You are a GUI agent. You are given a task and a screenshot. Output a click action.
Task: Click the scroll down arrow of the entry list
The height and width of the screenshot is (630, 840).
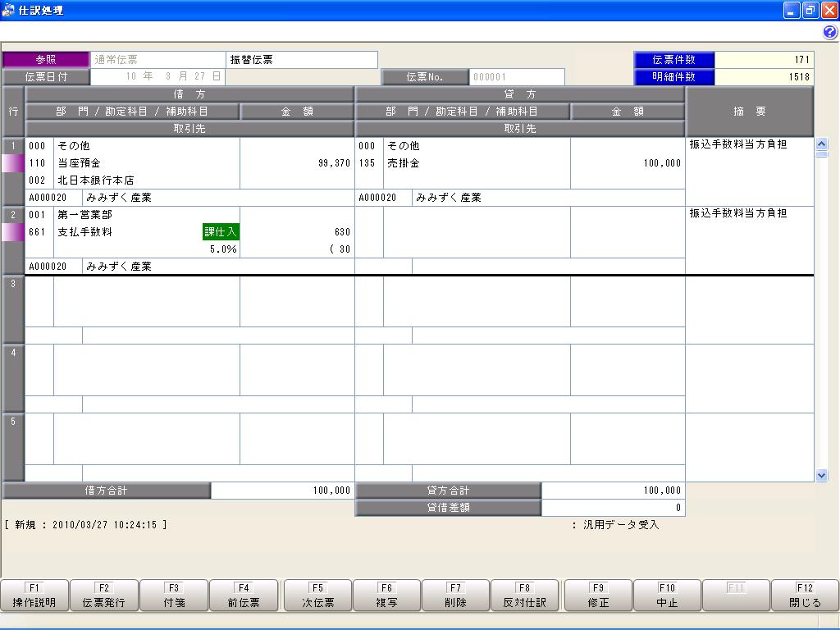pos(821,475)
